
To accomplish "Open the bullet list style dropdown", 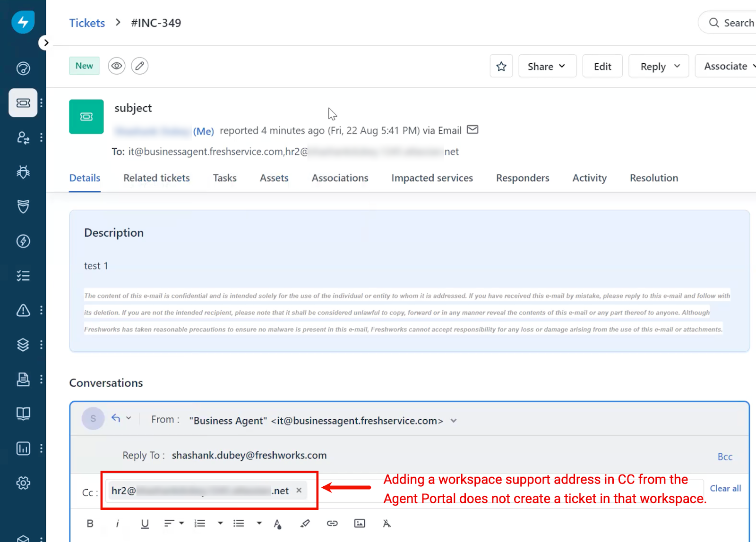I will (259, 523).
